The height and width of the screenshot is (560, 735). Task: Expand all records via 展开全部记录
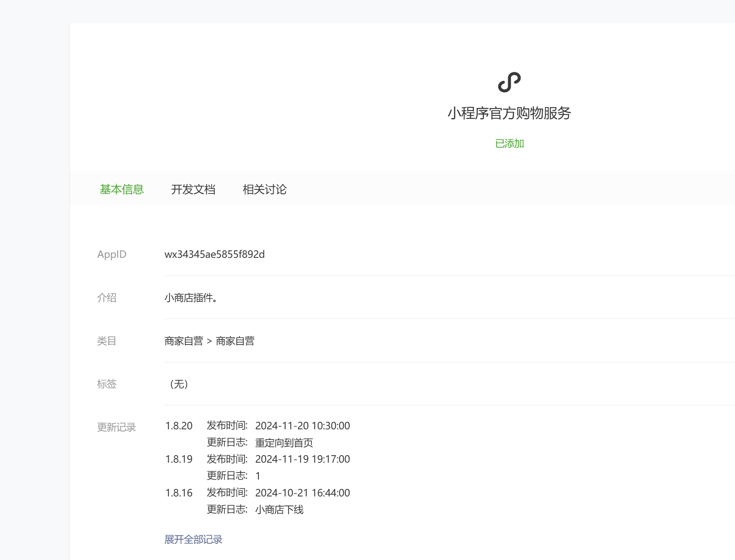click(x=193, y=540)
